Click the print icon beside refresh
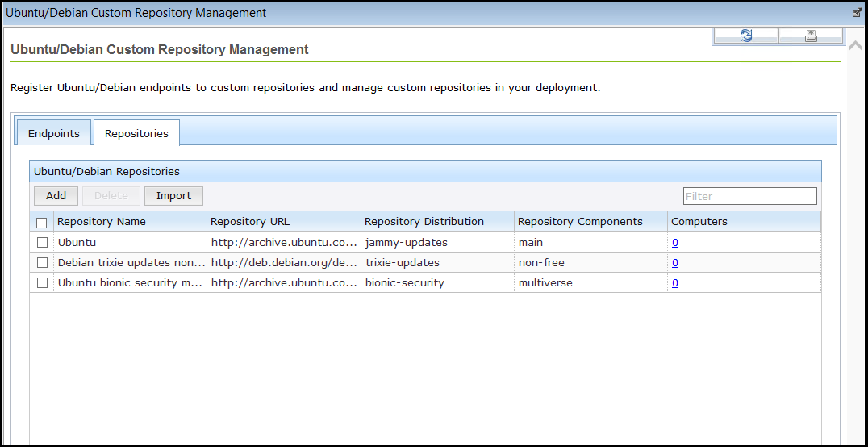Screen dimensions: 868x447 811,36
